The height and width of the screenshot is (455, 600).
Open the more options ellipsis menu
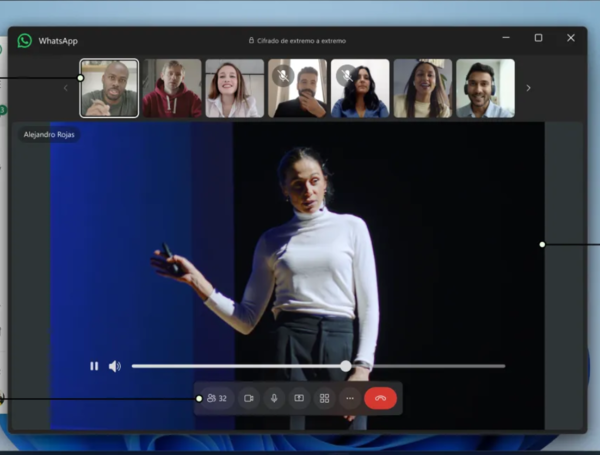[x=349, y=398]
